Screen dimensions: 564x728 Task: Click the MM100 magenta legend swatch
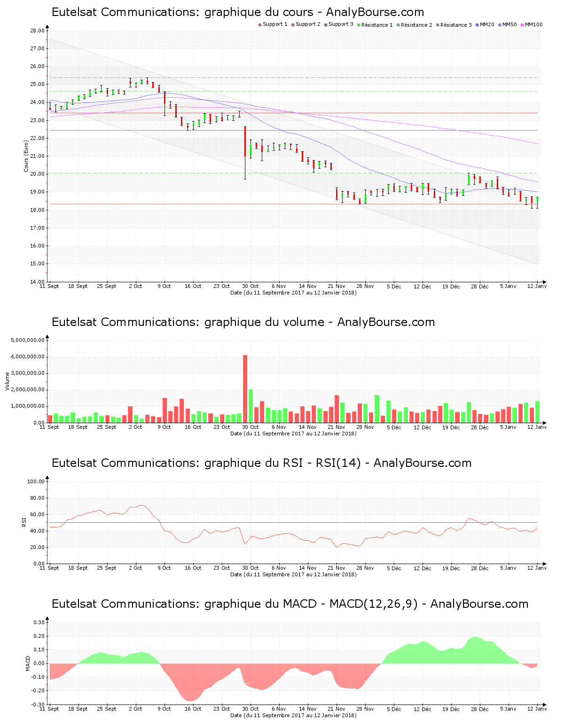pyautogui.click(x=522, y=25)
